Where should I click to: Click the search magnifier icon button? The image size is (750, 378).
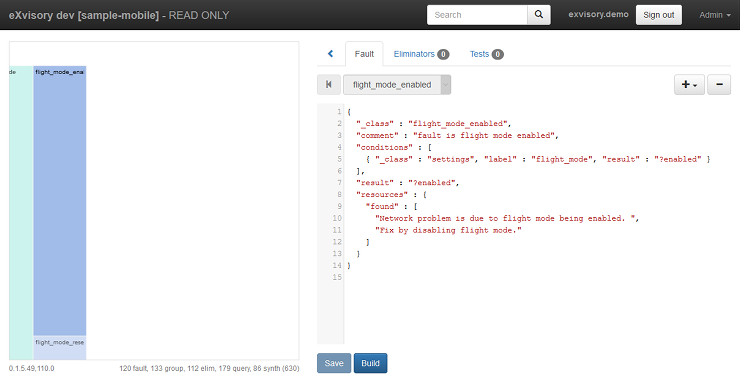click(x=539, y=15)
